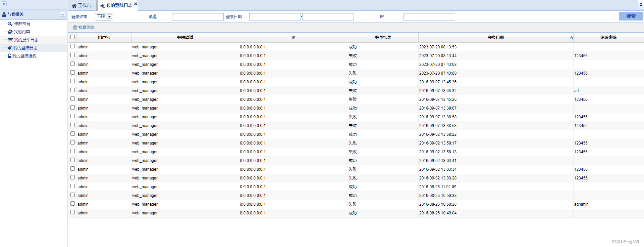Click admin in 2016-09-02 13:03:34 row
The height and width of the screenshot is (247, 644).
tap(83, 169)
